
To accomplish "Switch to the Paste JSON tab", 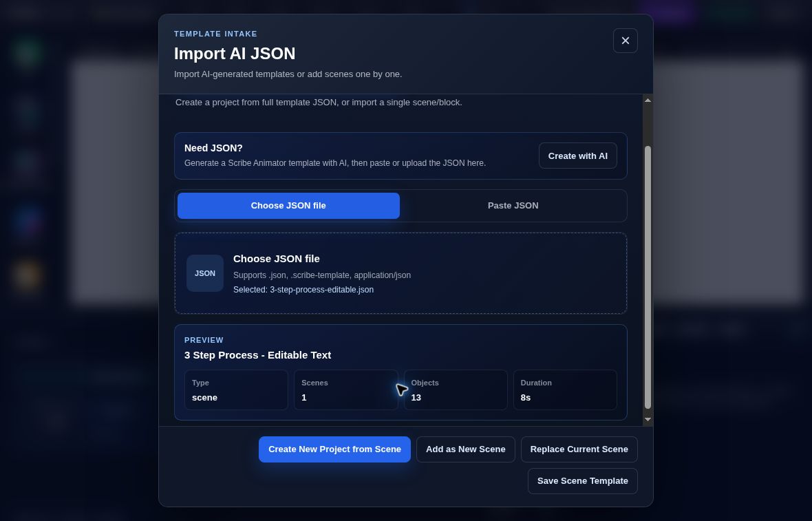I will [513, 206].
